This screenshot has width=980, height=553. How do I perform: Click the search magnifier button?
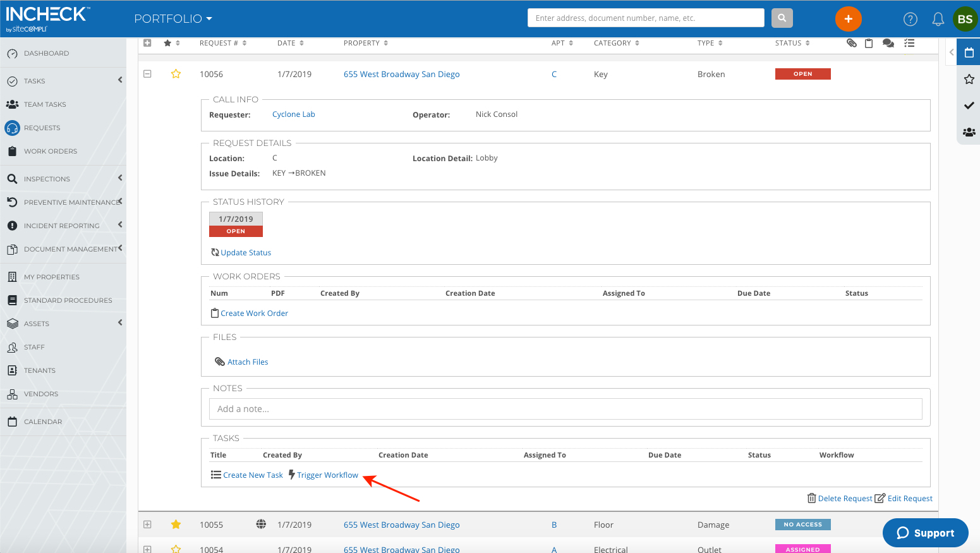pos(782,18)
